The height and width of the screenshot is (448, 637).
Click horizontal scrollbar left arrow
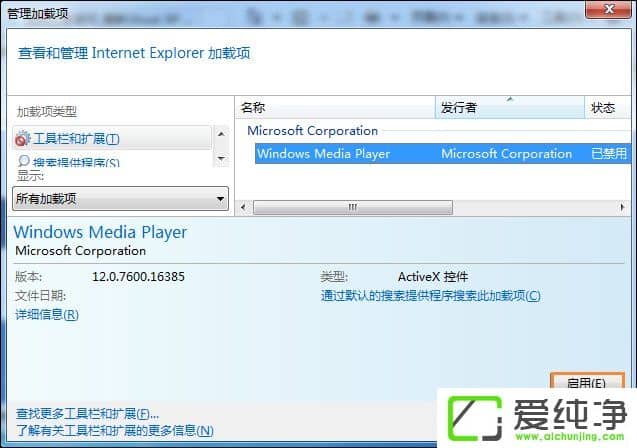243,207
